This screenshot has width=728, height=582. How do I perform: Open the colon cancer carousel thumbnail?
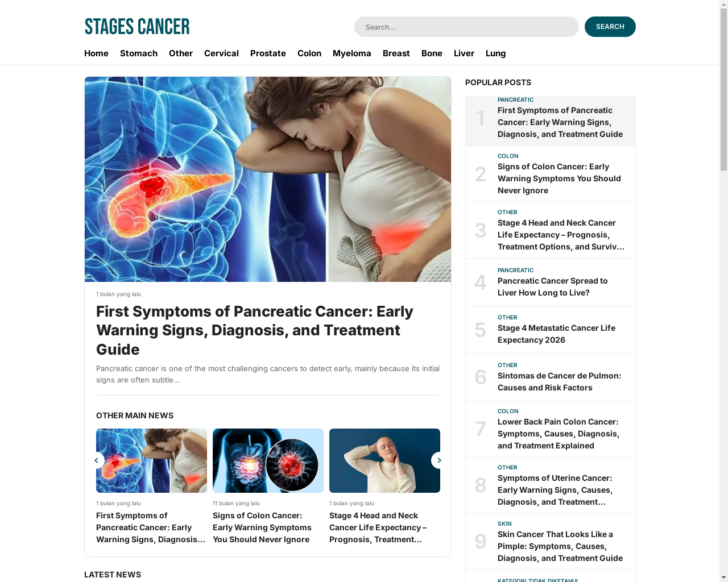[x=268, y=460]
